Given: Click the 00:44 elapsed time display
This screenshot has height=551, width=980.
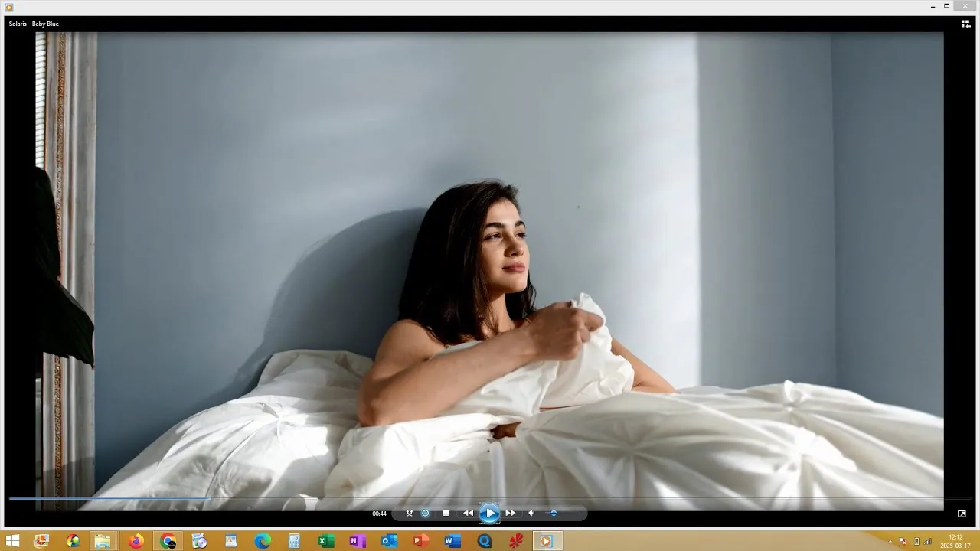Looking at the screenshot, I should coord(379,514).
